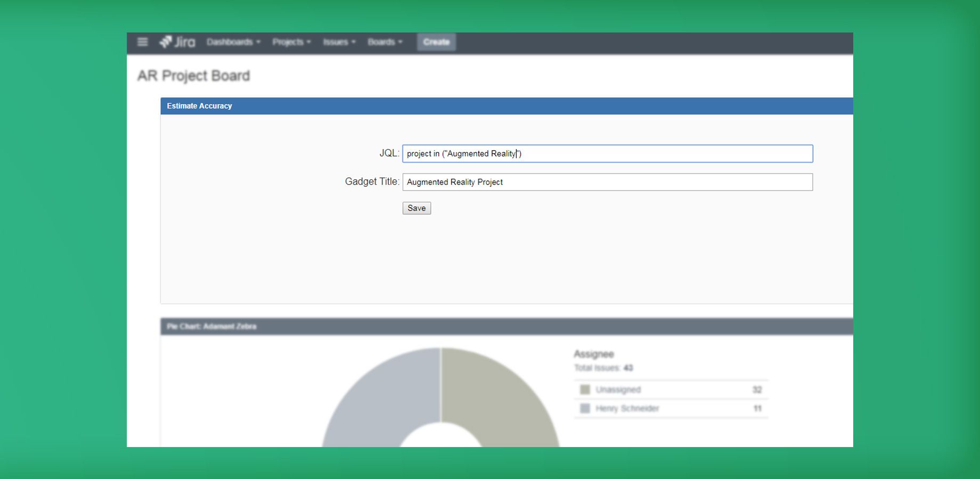Click the Unassigned issue count 32
The height and width of the screenshot is (479, 980).
[757, 390]
